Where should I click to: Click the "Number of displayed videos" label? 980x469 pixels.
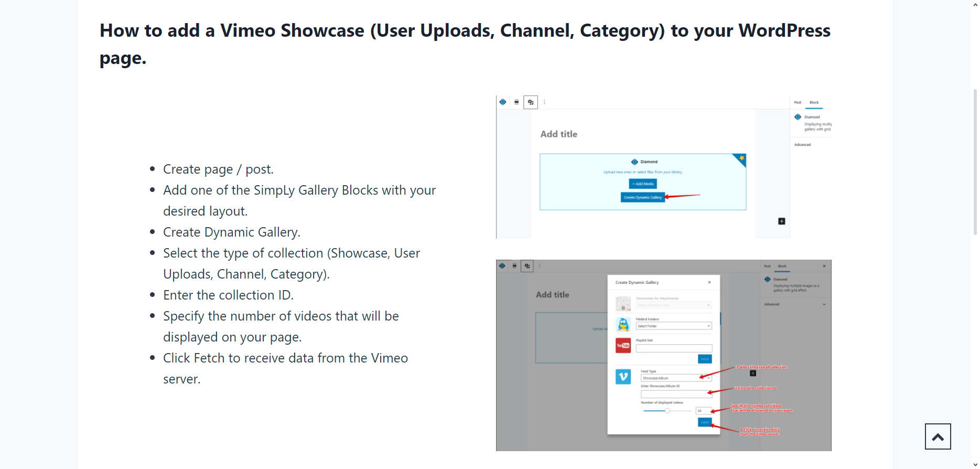tap(662, 402)
